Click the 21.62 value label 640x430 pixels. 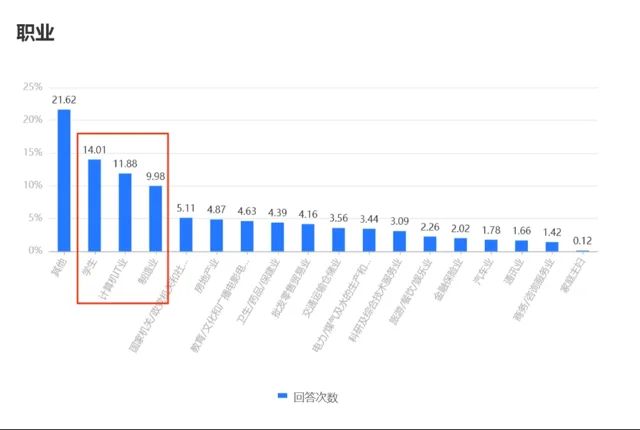point(64,100)
